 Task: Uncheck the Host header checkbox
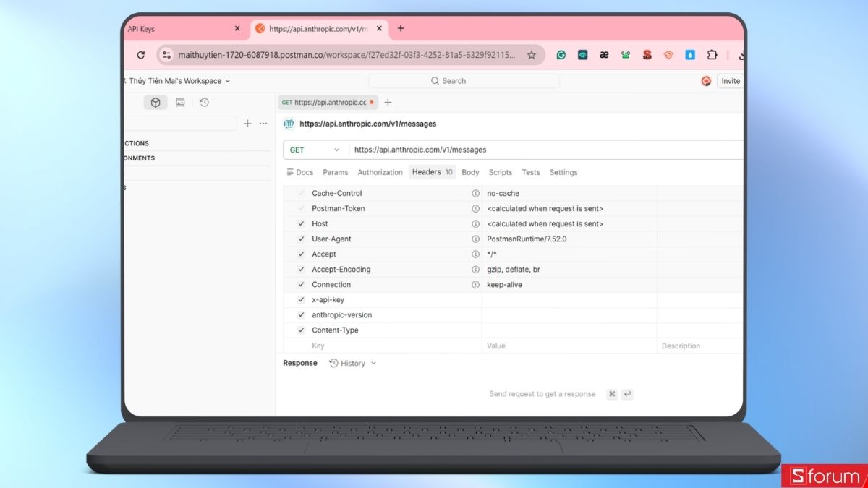[x=301, y=223]
